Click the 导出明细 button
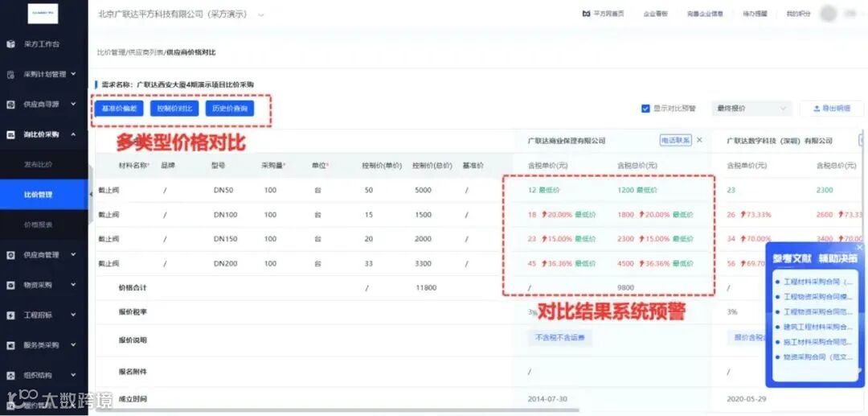 pos(832,109)
